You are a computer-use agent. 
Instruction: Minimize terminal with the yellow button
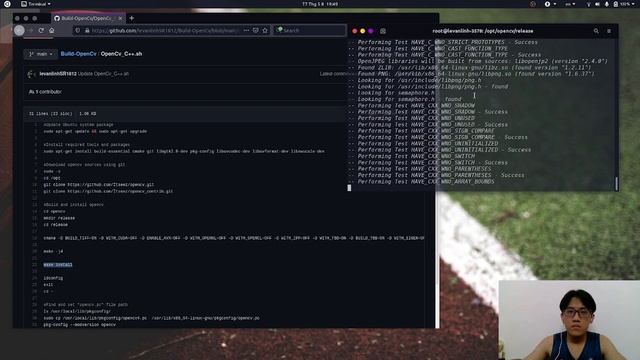pos(362,31)
